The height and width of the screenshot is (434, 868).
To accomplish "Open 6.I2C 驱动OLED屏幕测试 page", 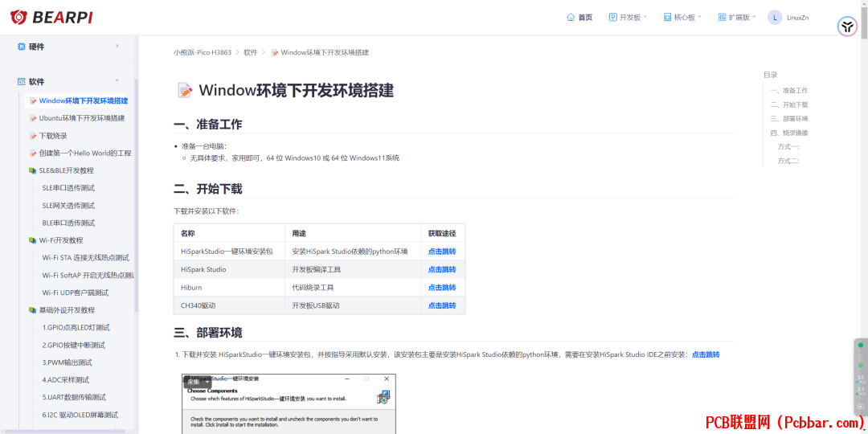I will (80, 415).
